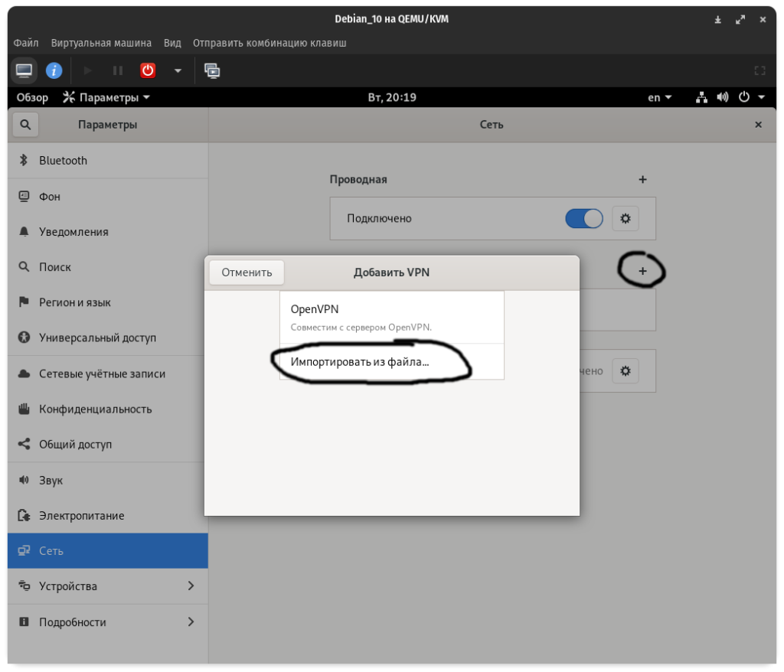Open the Звук settings panel
The image size is (784, 672).
pyautogui.click(x=108, y=481)
